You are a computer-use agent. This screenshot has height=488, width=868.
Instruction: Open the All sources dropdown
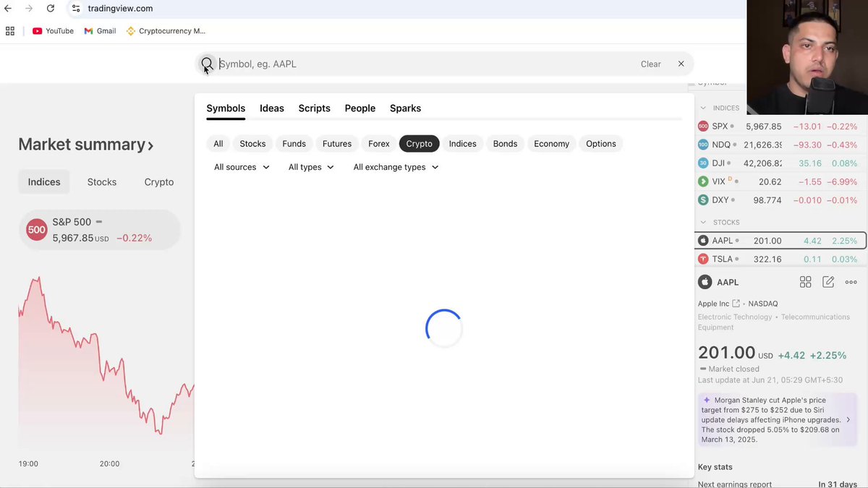tap(242, 167)
